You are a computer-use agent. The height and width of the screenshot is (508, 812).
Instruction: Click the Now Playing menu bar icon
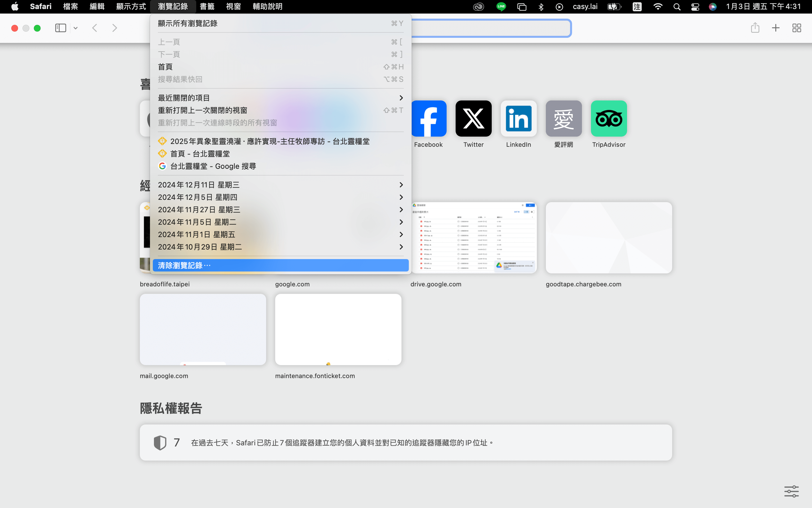tap(559, 7)
